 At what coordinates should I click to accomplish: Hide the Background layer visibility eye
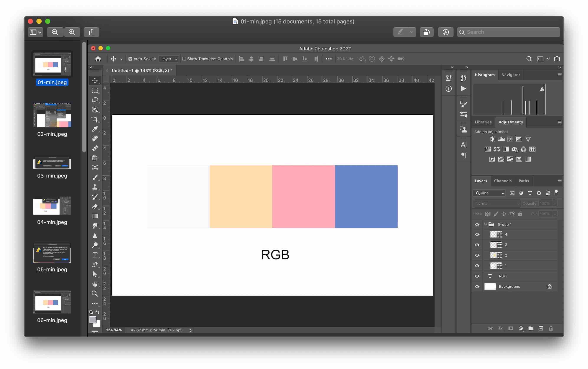pyautogui.click(x=477, y=287)
